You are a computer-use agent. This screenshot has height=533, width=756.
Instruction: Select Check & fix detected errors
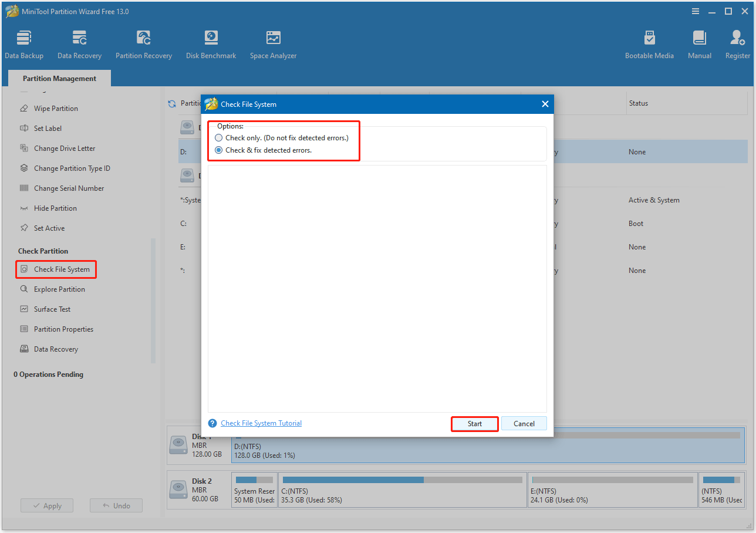pyautogui.click(x=218, y=150)
